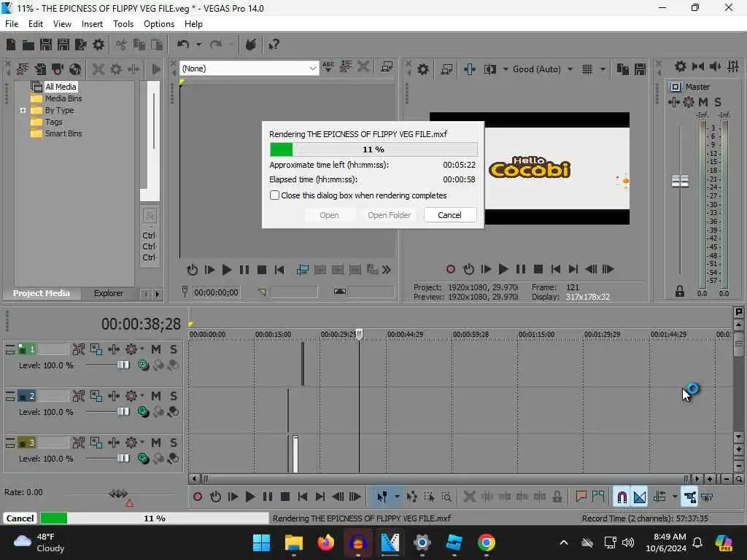
Task: Open track 1 FX dropdown arrow
Action: tap(142, 349)
